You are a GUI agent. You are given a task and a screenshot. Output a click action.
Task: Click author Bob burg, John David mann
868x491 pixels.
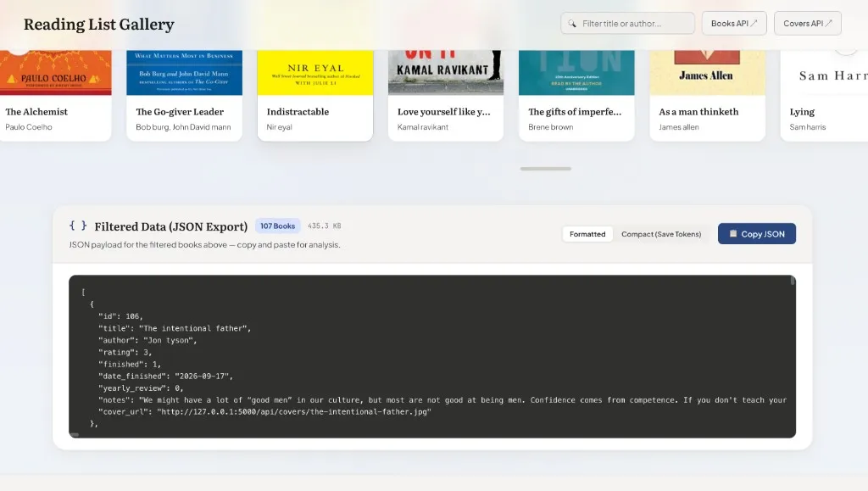[x=183, y=127]
